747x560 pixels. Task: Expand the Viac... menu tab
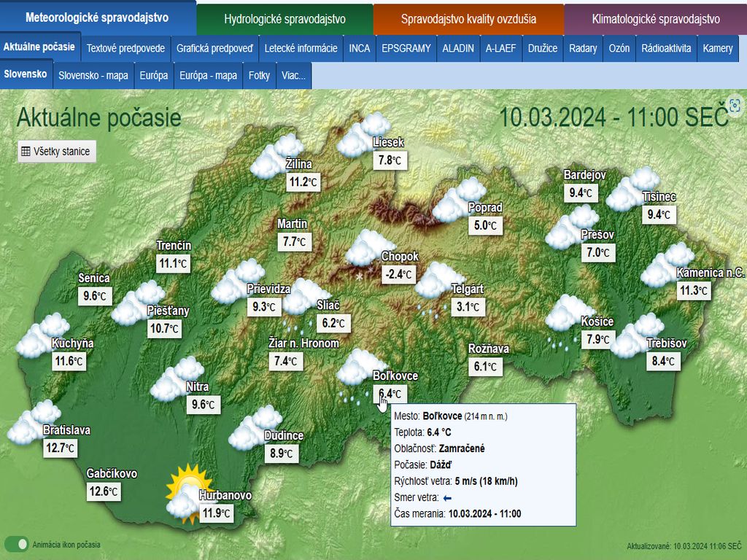[x=293, y=75]
